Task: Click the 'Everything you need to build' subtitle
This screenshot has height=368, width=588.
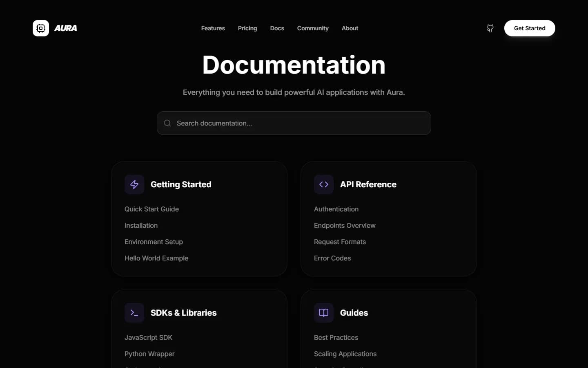Action: (294, 92)
